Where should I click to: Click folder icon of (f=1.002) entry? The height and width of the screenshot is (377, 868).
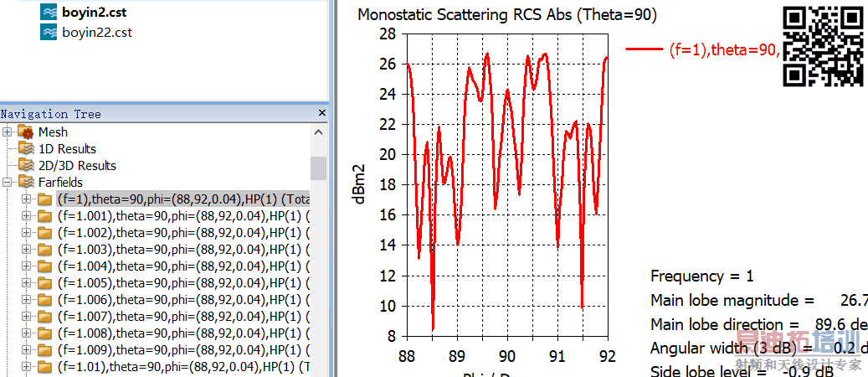click(45, 232)
